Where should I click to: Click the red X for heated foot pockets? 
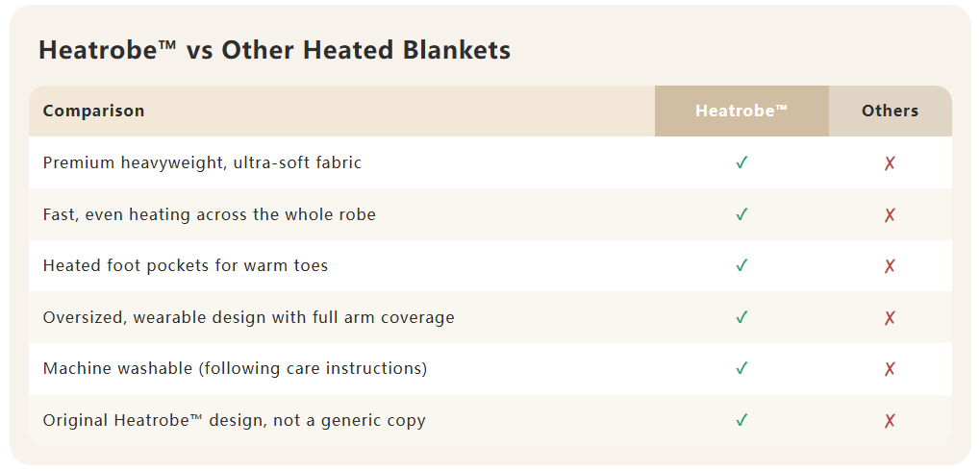click(890, 265)
